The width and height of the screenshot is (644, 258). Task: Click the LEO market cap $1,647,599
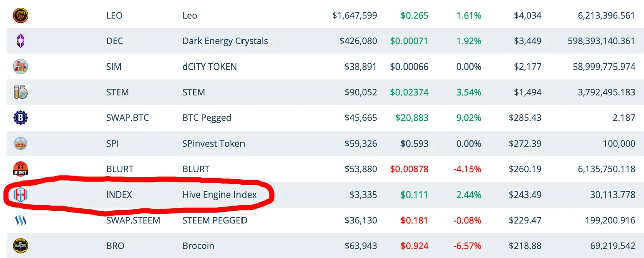(355, 15)
